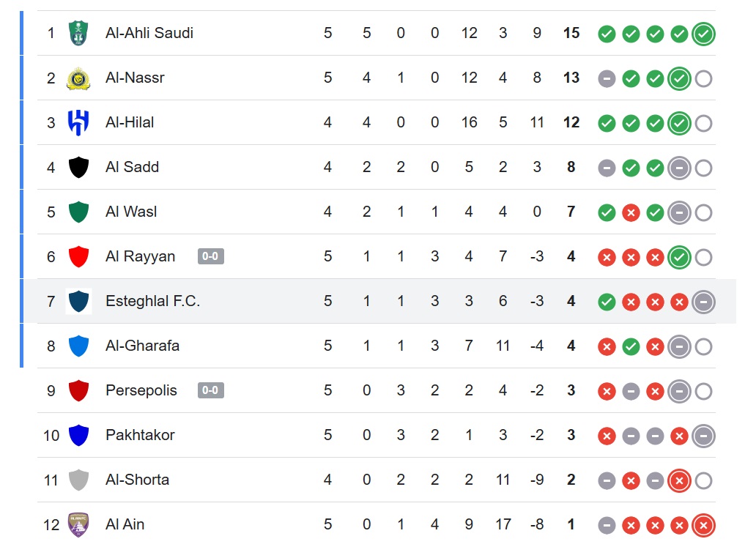Click Esteghlal F.C.'s green win form icon
This screenshot has width=756, height=558.
point(607,302)
